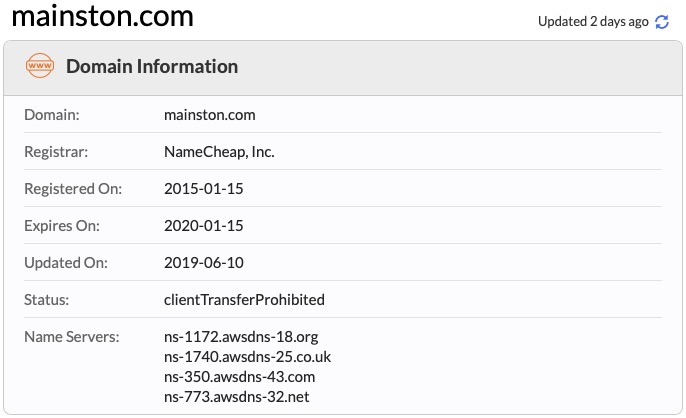
Task: Click name server ns-350.awsdns-43.com
Action: [240, 377]
